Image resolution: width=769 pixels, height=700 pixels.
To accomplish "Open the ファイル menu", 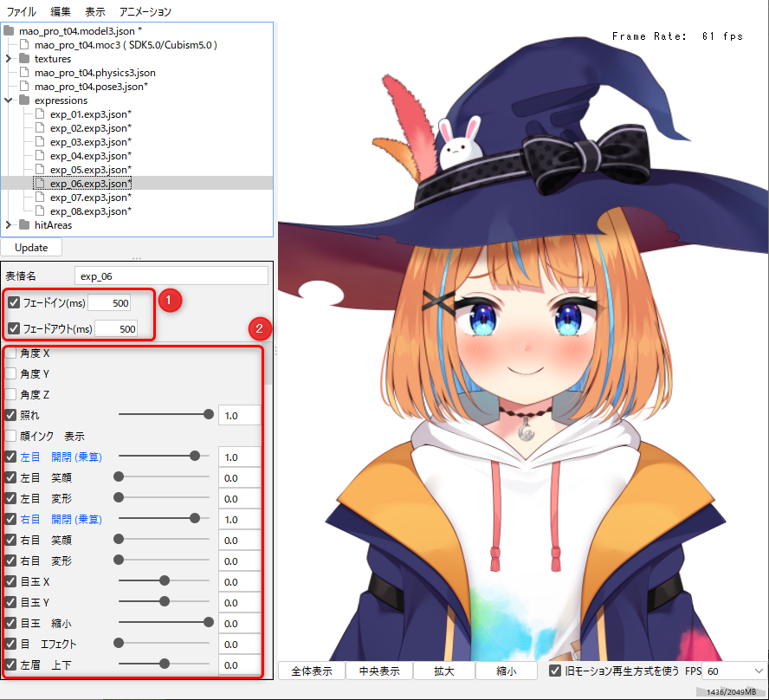I will 22,12.
